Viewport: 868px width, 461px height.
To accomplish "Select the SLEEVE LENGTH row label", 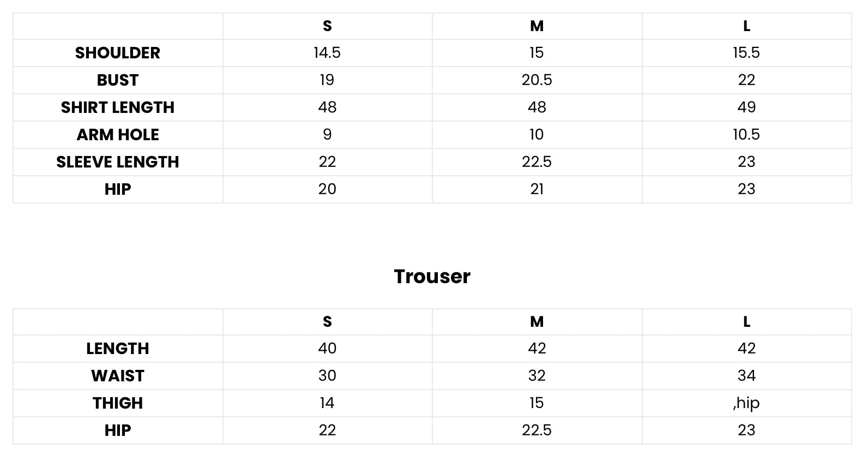I will tap(118, 162).
